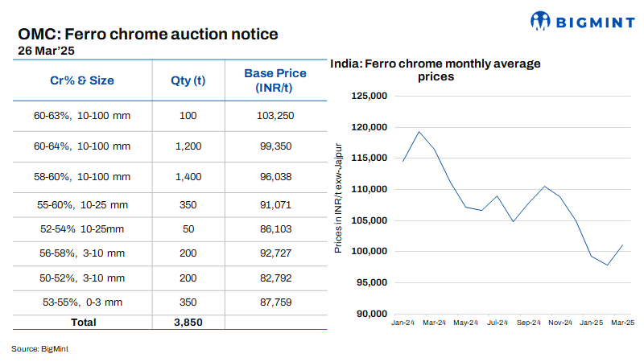Click the 'Base Price (INR/t)' column header

275,80
